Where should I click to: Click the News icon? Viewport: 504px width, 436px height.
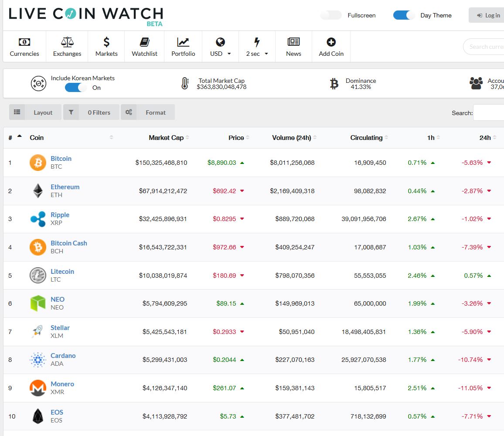click(x=293, y=41)
